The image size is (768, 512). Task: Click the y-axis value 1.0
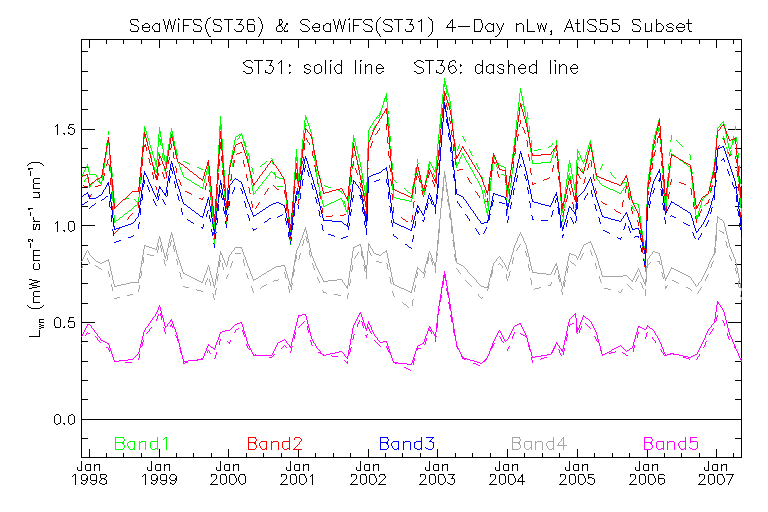point(65,226)
